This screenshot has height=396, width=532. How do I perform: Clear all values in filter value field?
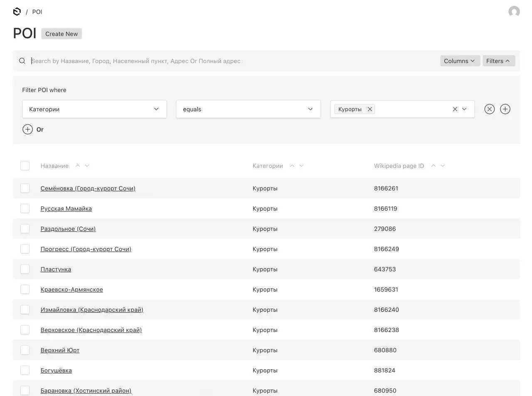coord(455,109)
